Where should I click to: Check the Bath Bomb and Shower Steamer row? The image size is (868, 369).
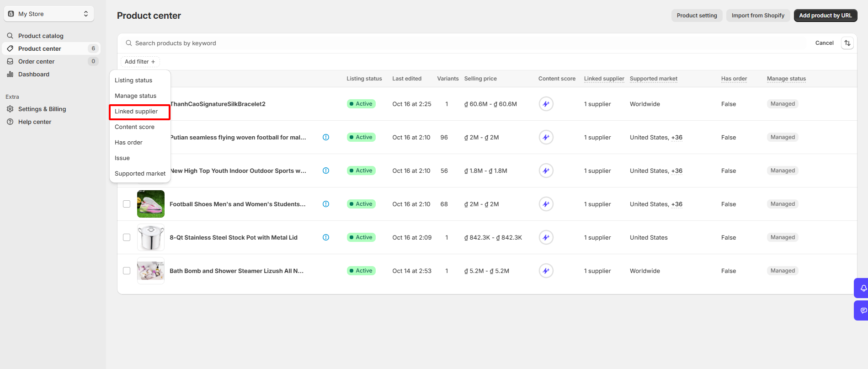127,271
